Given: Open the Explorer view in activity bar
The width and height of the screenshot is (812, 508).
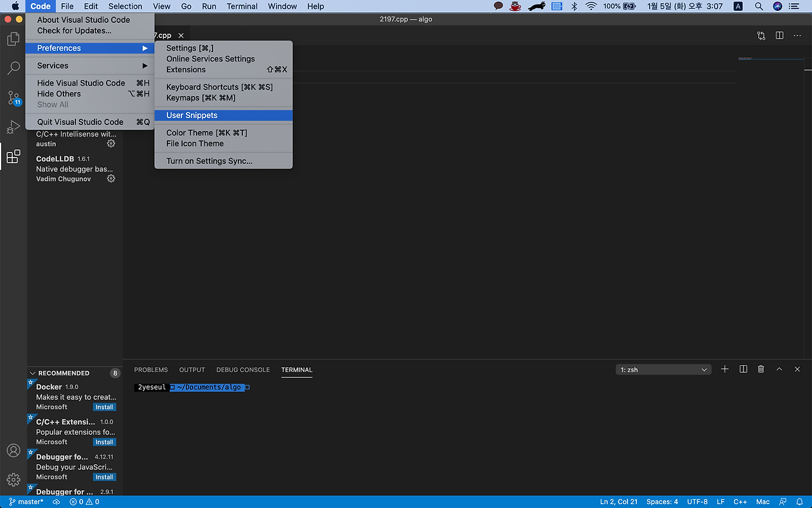Looking at the screenshot, I should (13, 39).
